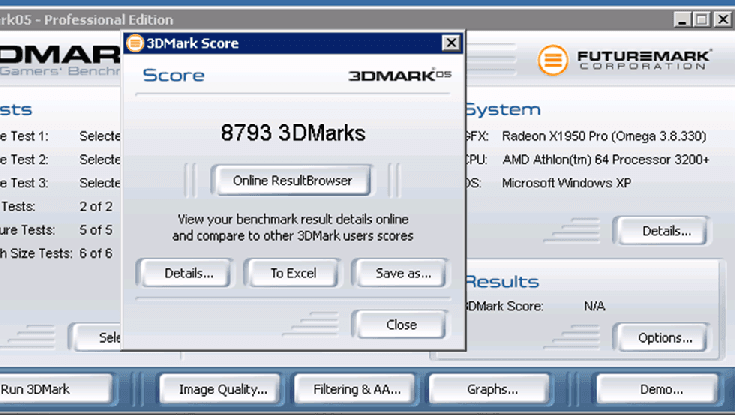Image resolution: width=735 pixels, height=415 pixels.
Task: Close the 3DMark05 main window
Action: (722, 20)
